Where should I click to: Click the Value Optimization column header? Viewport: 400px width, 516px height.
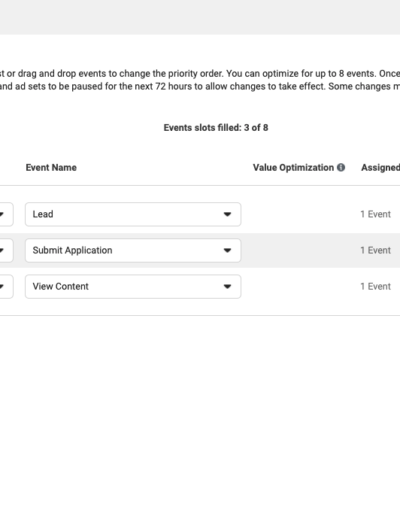(x=293, y=167)
